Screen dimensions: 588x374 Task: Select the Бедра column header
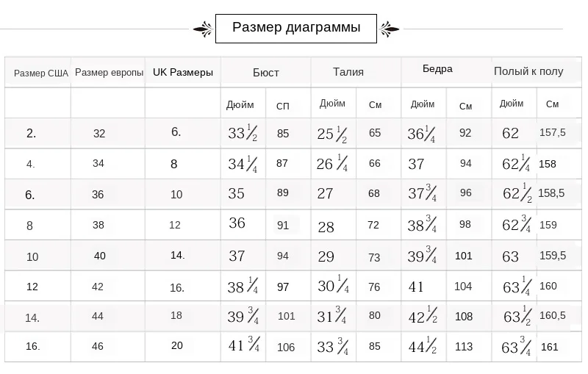[x=437, y=69]
